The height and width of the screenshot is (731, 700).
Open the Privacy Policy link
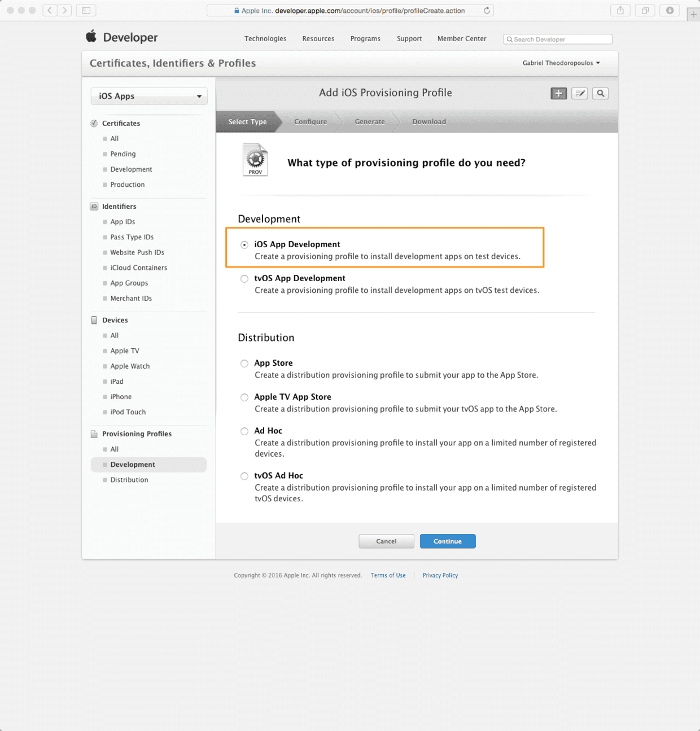(x=440, y=576)
